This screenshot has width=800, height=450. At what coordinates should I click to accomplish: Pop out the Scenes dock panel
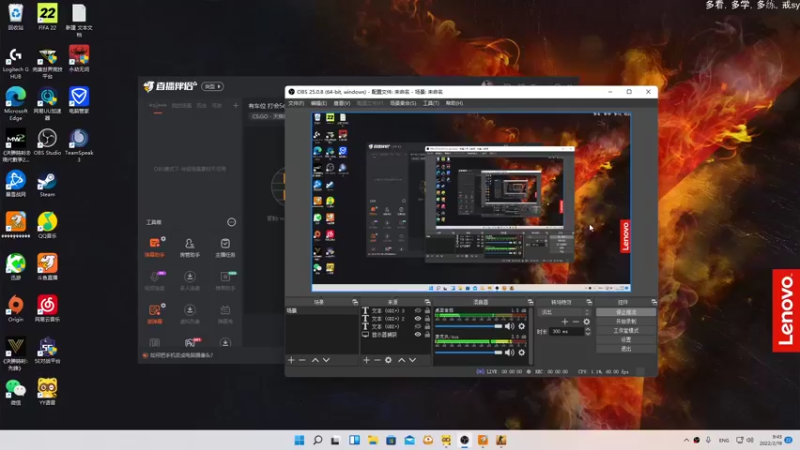tap(355, 302)
